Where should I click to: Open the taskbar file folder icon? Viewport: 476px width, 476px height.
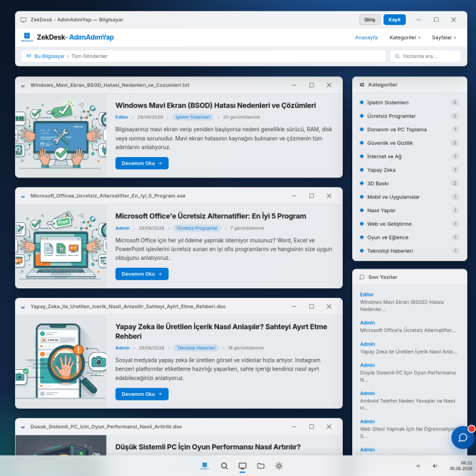click(x=260, y=466)
